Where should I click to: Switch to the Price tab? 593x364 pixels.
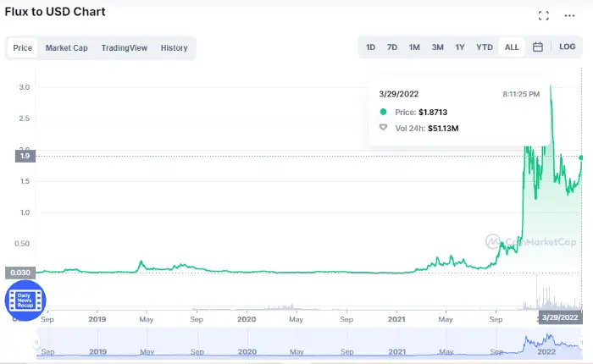click(x=22, y=48)
